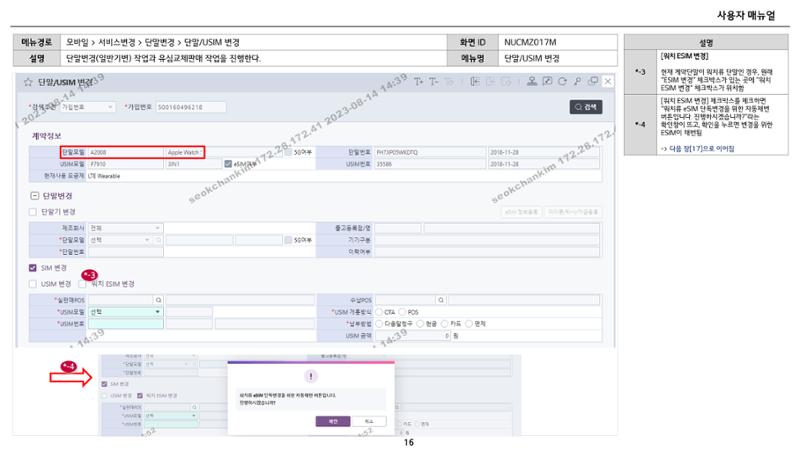Click the circular refresh toolbar icon
Image resolution: width=800 pixels, height=450 pixels.
562,81
